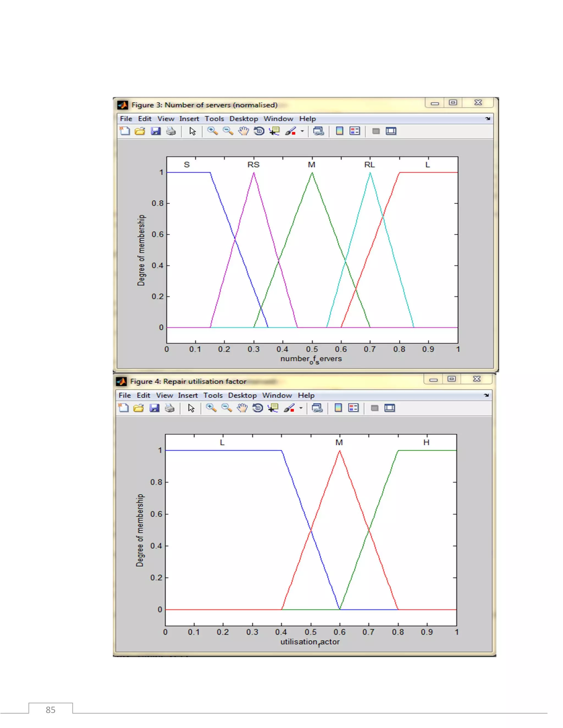Activate Pan hand tool in Figure 3

tap(244, 131)
